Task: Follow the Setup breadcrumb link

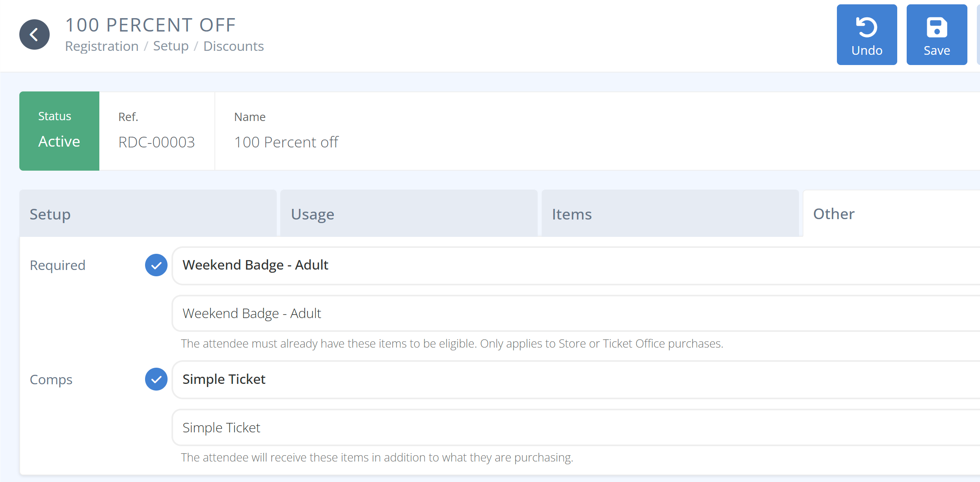Action: [171, 46]
